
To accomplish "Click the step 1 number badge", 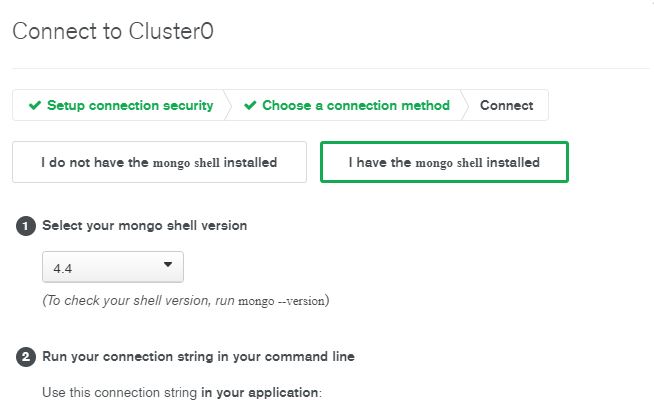I will pyautogui.click(x=26, y=226).
